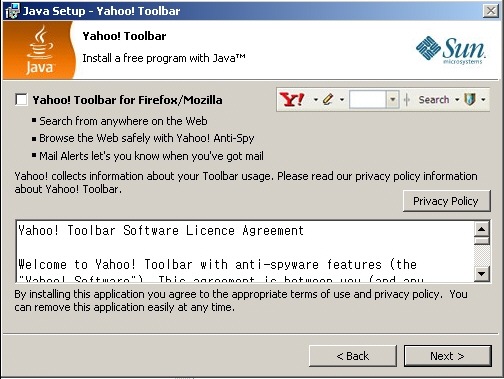Screen dimensions: 504x379
Task: Click the Java coffee cup logo
Action: coord(40,50)
